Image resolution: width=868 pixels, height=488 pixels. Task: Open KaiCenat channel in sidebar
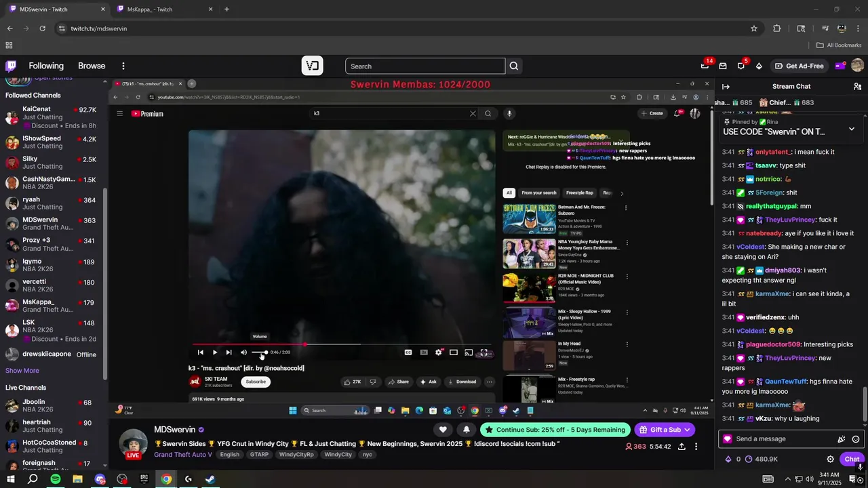[x=52, y=117]
